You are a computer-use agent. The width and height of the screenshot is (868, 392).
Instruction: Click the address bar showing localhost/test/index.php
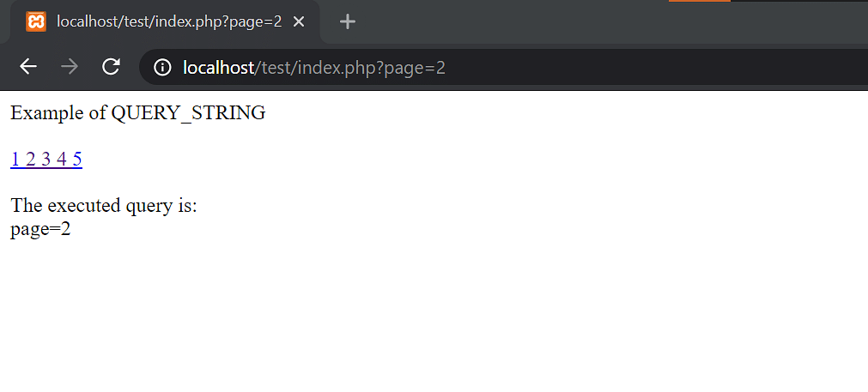pyautogui.click(x=601, y=67)
